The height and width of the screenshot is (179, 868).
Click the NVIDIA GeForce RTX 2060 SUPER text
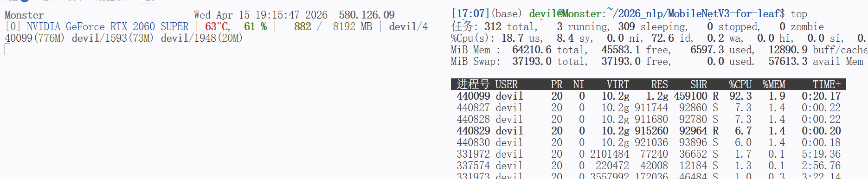pos(108,26)
